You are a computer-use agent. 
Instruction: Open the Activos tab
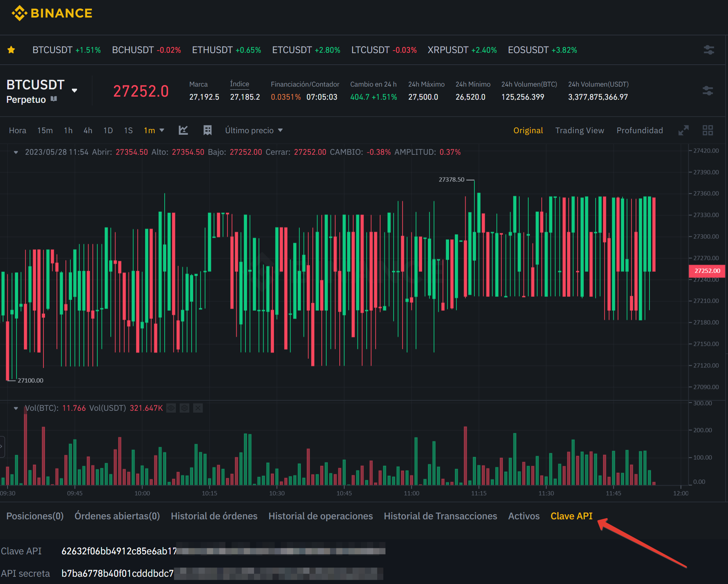[x=524, y=516]
